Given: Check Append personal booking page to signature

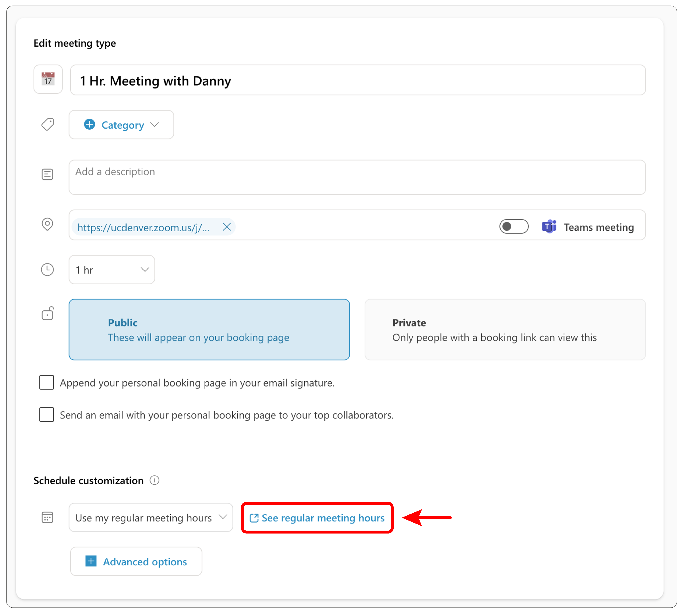Looking at the screenshot, I should pos(47,382).
